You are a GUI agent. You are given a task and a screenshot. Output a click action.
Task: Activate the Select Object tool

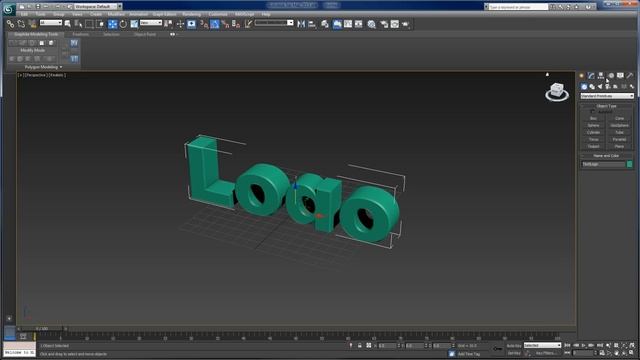tap(68, 24)
